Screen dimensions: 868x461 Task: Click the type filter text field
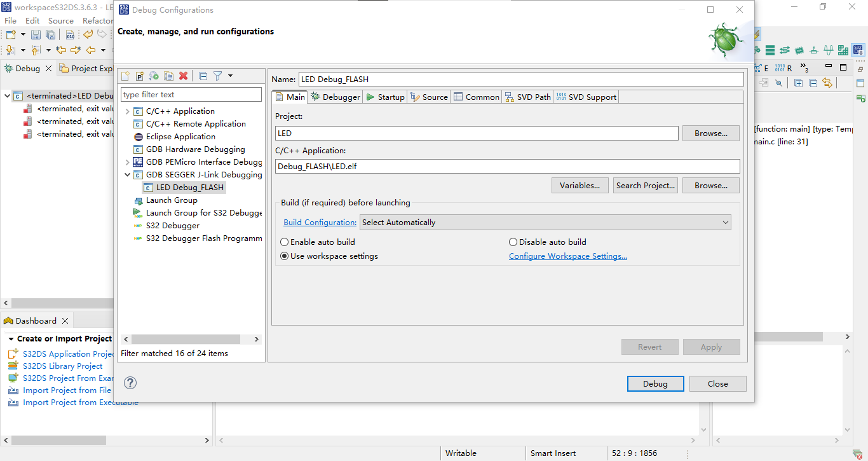pos(191,95)
